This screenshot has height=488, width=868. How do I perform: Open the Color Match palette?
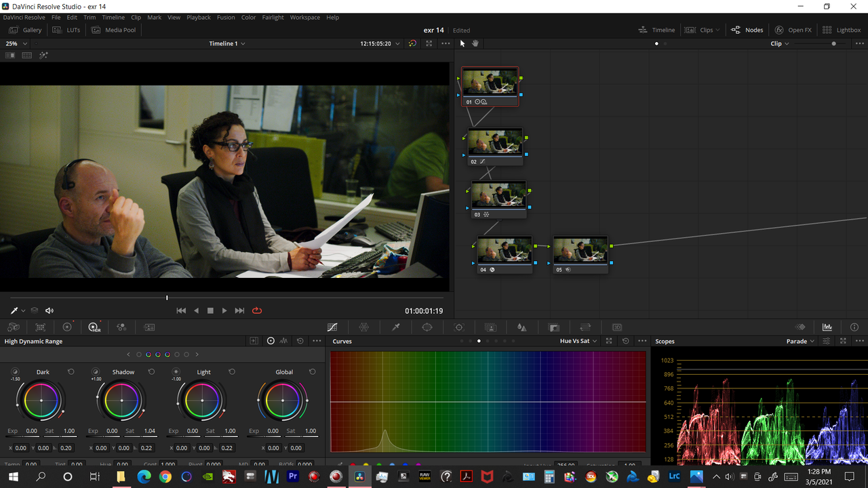[40, 327]
